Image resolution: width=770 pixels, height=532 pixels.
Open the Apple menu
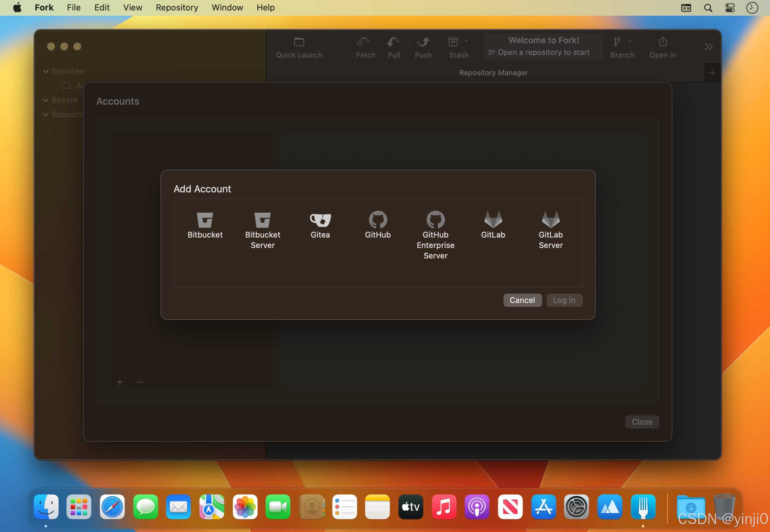(17, 7)
